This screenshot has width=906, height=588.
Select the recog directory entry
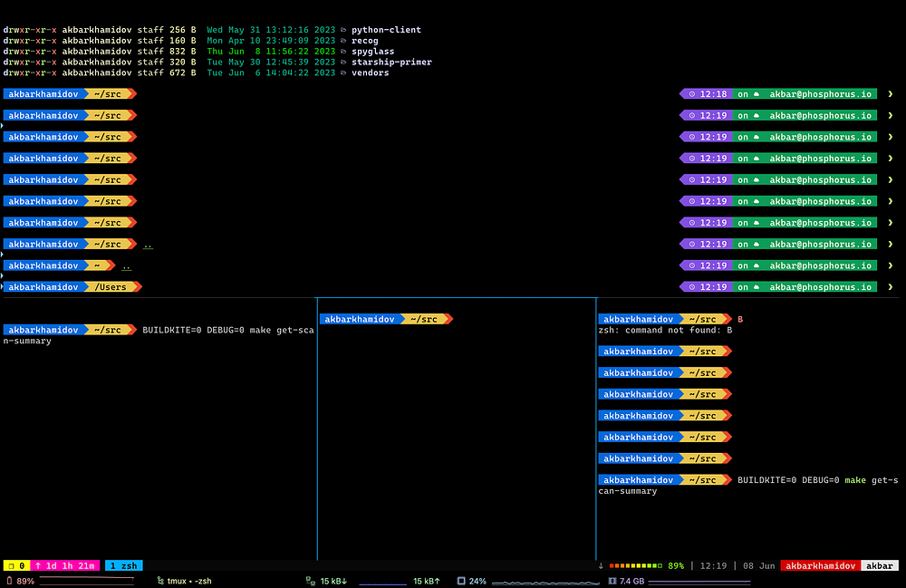pyautogui.click(x=364, y=41)
